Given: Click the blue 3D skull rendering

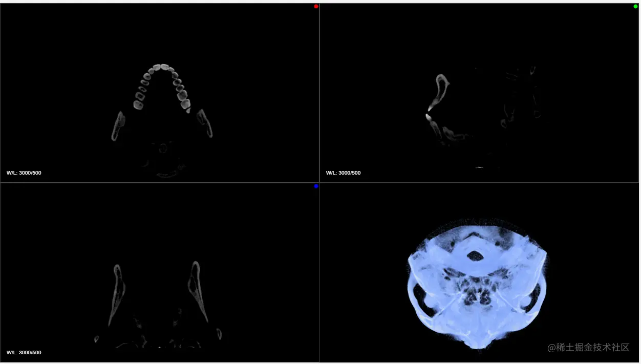Looking at the screenshot, I should pyautogui.click(x=477, y=285).
